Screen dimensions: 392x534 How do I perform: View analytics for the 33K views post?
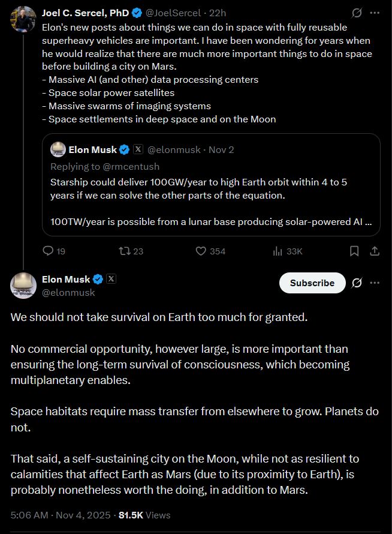[279, 251]
